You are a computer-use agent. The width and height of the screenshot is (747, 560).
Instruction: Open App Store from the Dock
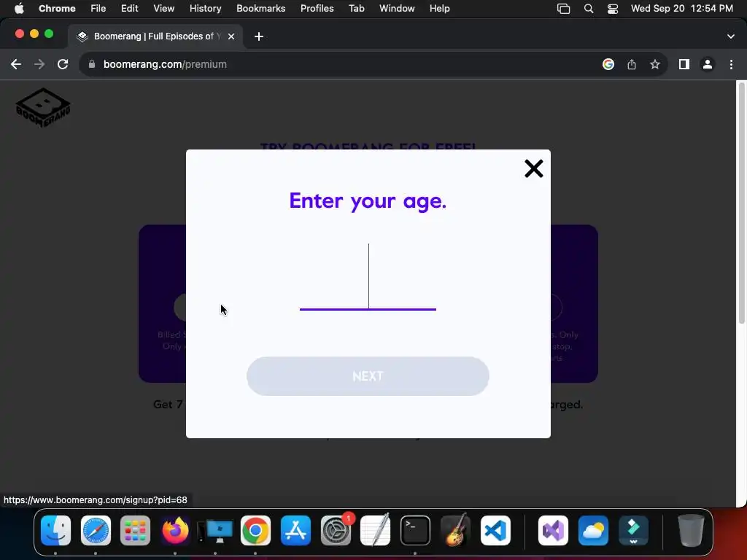point(295,531)
